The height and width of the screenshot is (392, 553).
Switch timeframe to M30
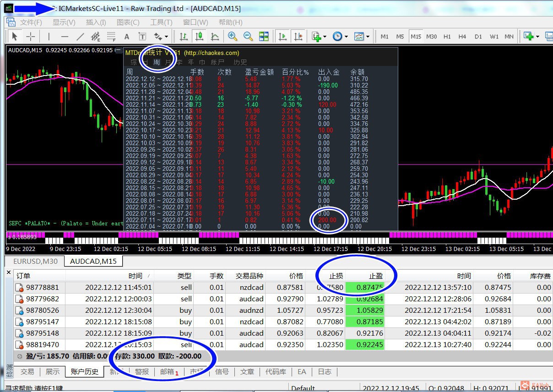tap(431, 37)
